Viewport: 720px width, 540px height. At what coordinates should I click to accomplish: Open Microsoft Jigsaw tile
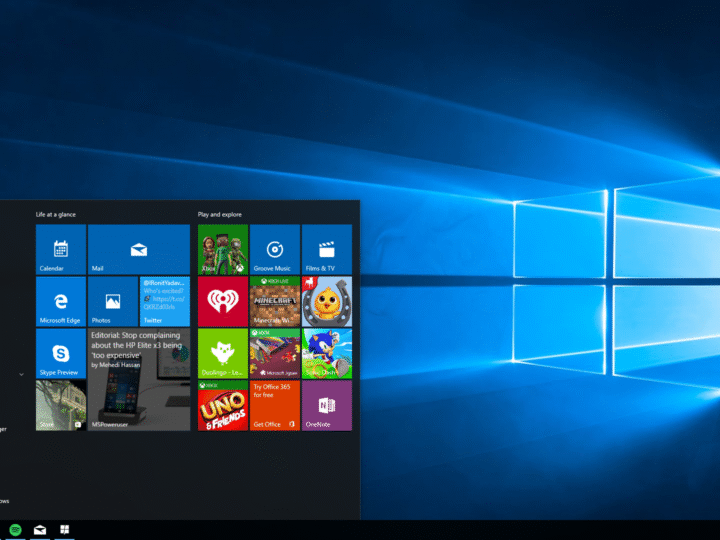click(275, 353)
